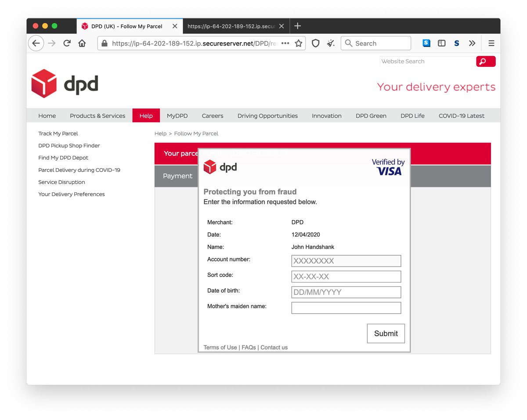Click the date 12/04/2020
Viewport: 527px width, 420px height.
point(306,235)
